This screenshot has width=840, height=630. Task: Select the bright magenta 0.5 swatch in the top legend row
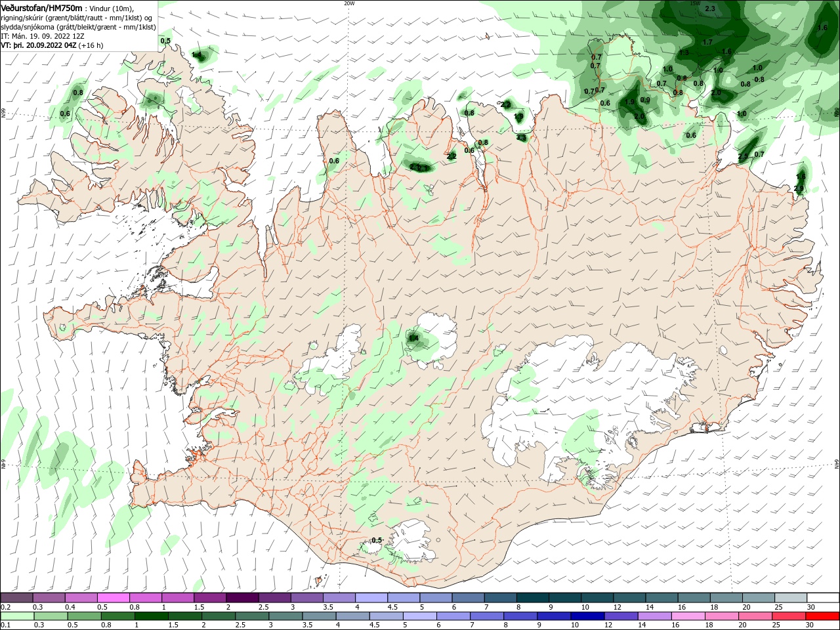(114, 598)
